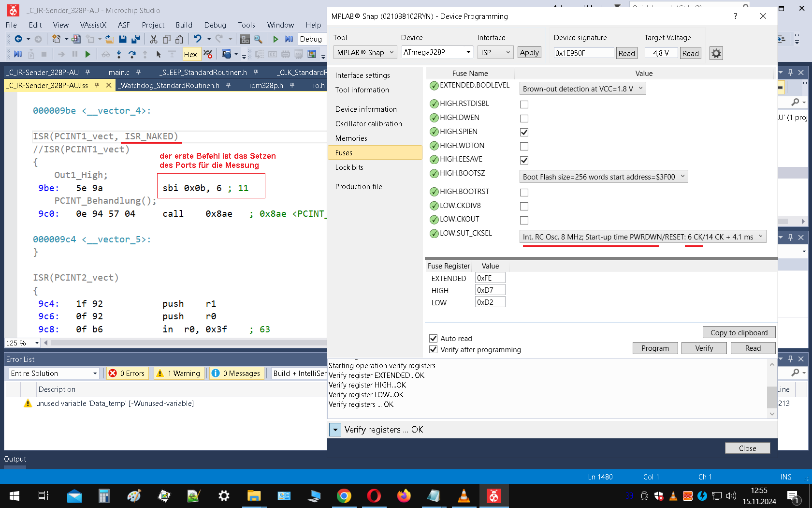The height and width of the screenshot is (508, 812).
Task: Open device programming settings gear icon
Action: pyautogui.click(x=716, y=53)
